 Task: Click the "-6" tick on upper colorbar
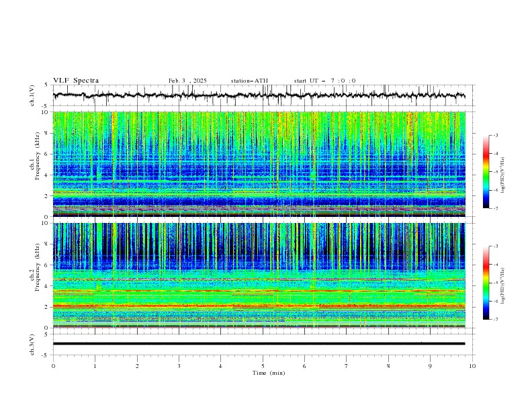coord(495,190)
